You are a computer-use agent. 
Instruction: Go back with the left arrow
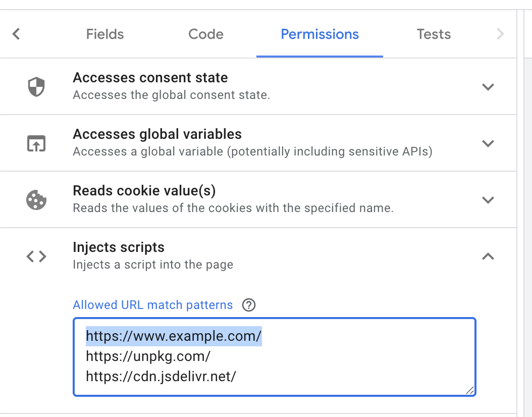pyautogui.click(x=16, y=34)
